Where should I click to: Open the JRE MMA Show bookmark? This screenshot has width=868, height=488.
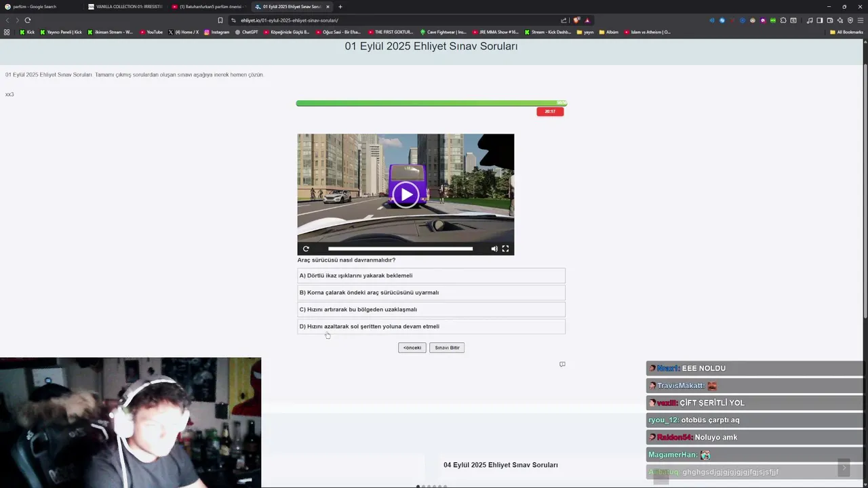click(x=495, y=32)
